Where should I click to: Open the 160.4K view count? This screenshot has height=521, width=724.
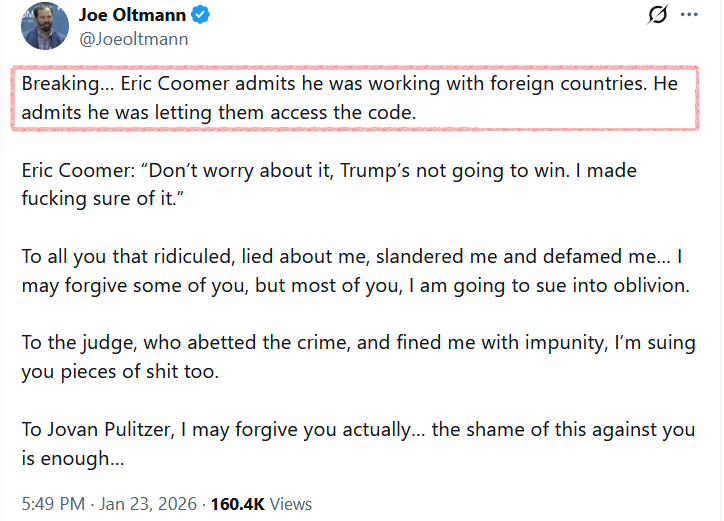pyautogui.click(x=237, y=504)
